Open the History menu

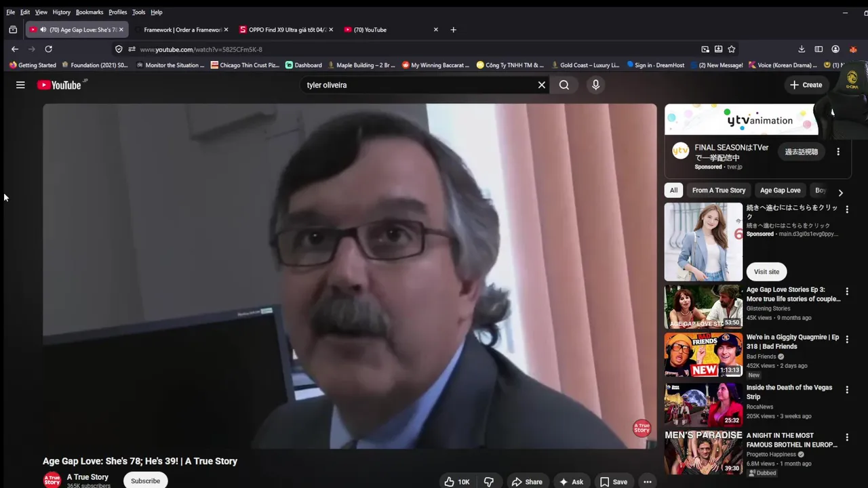pyautogui.click(x=61, y=12)
